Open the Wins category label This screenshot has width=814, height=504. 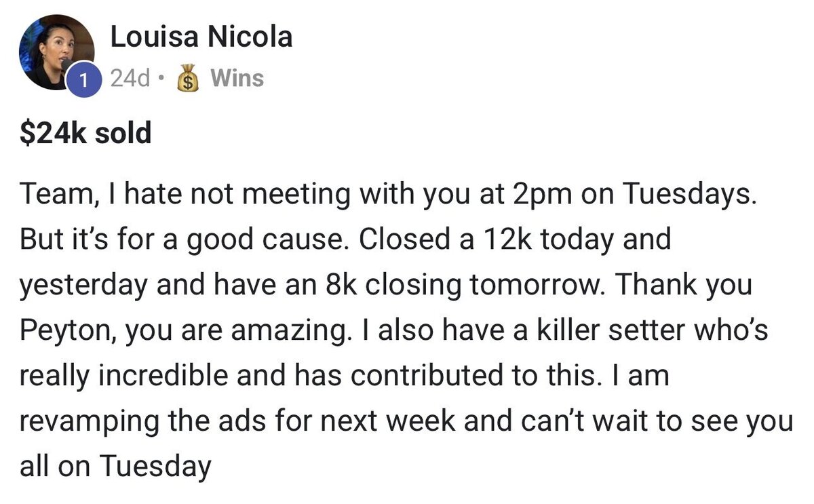237,79
